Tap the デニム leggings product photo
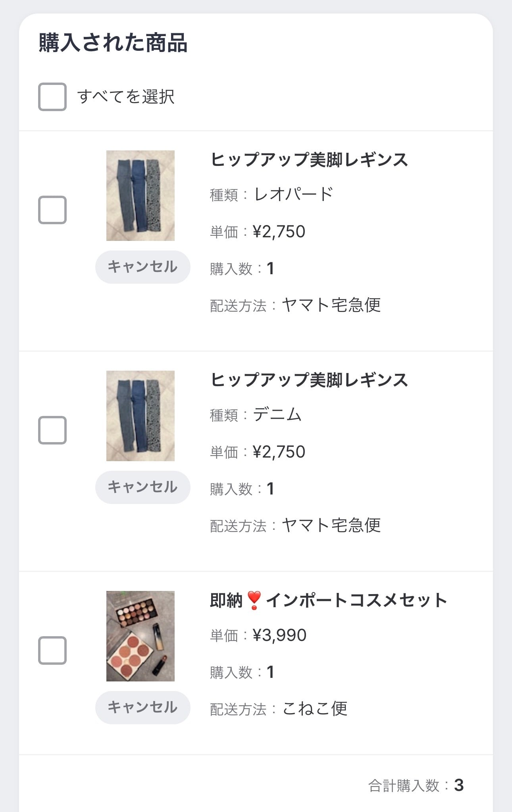Viewport: 512px width, 812px height. pos(141,416)
